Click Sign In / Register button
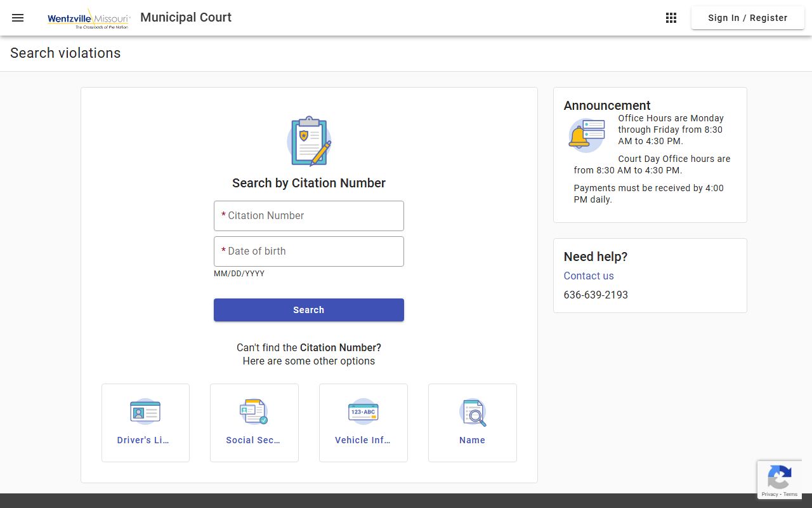The height and width of the screenshot is (508, 812). tap(748, 18)
